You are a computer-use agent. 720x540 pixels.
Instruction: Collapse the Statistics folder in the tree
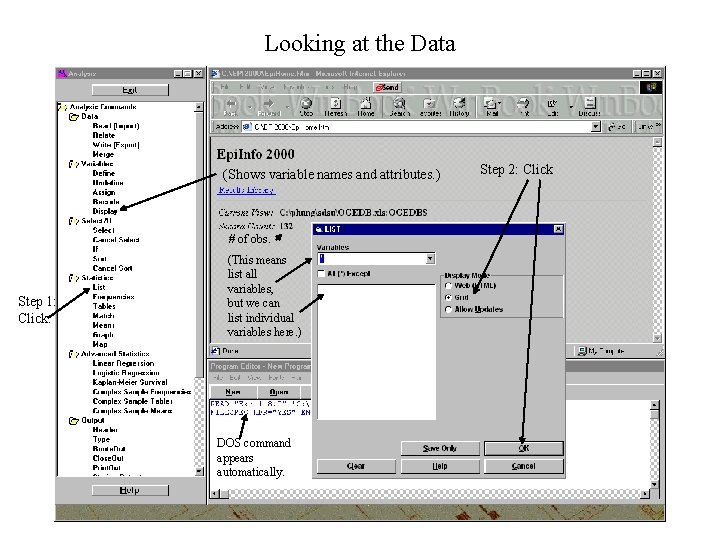click(x=73, y=278)
